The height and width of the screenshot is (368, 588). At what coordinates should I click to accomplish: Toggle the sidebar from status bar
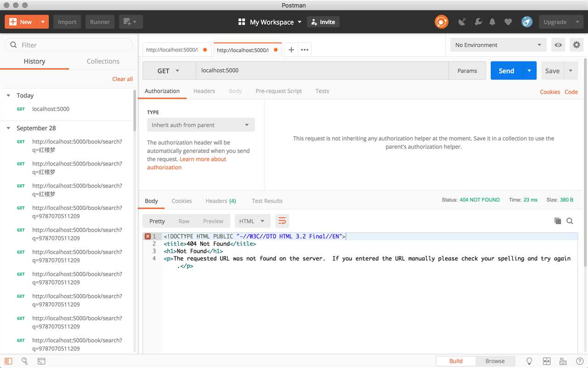click(x=8, y=361)
